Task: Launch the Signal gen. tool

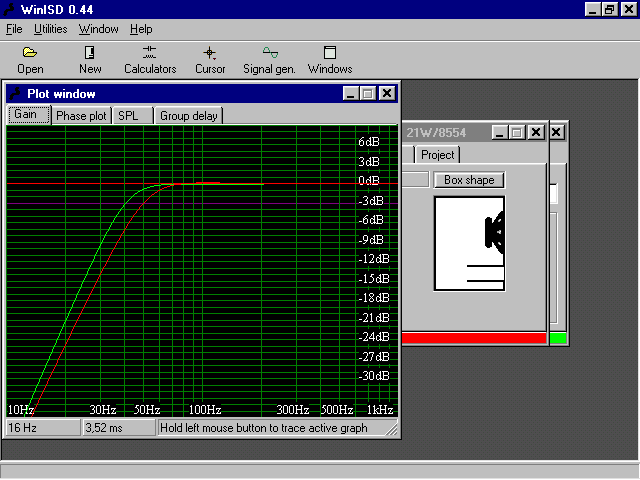Action: click(269, 60)
